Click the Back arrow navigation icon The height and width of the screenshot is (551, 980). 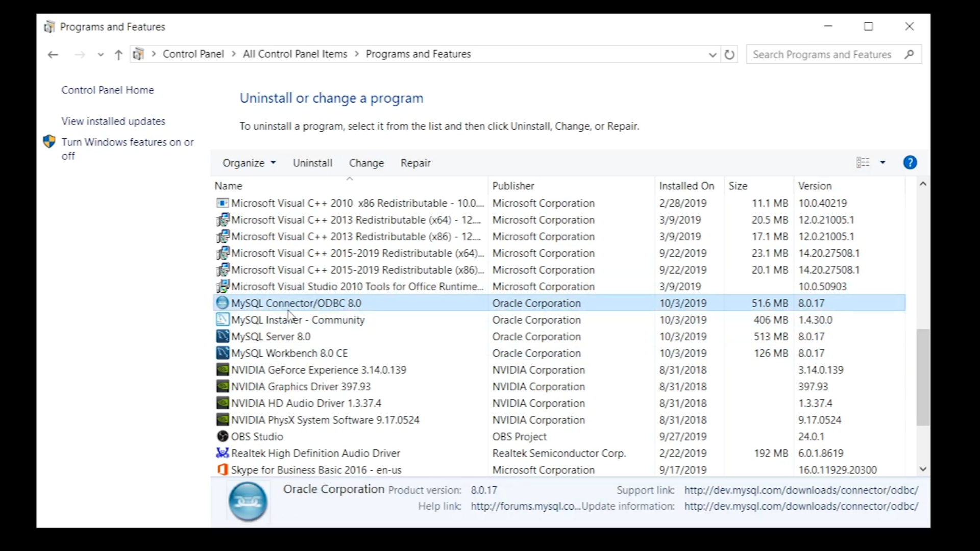pyautogui.click(x=53, y=55)
